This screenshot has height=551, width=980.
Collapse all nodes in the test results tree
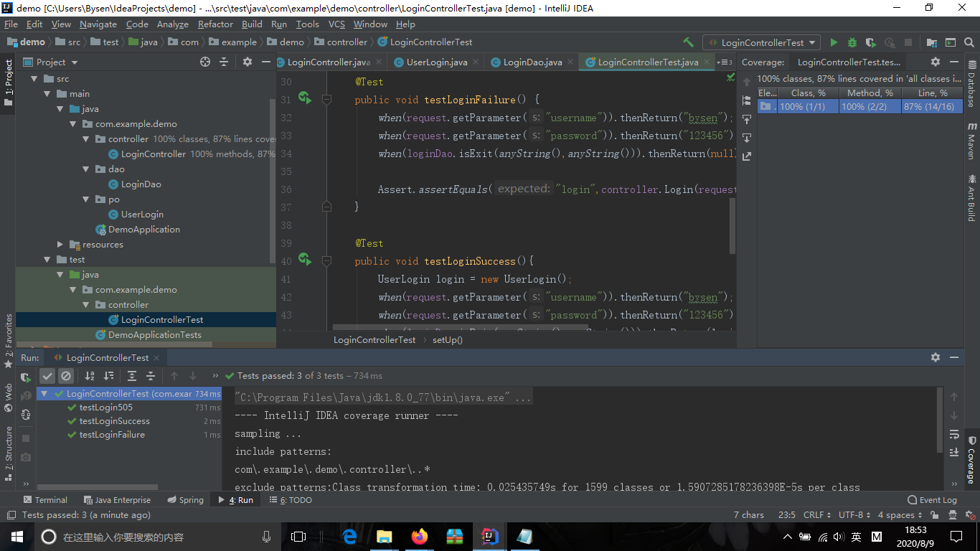click(x=150, y=376)
